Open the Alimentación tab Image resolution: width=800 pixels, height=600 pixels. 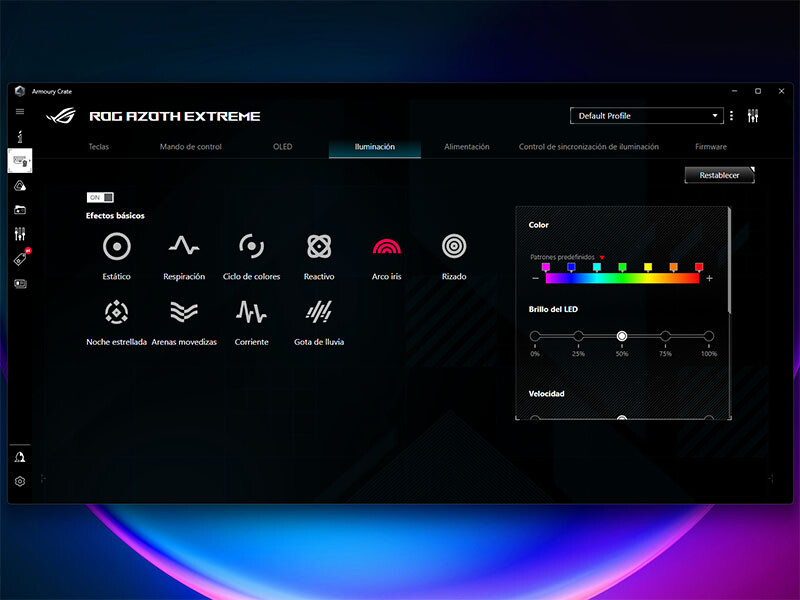467,147
